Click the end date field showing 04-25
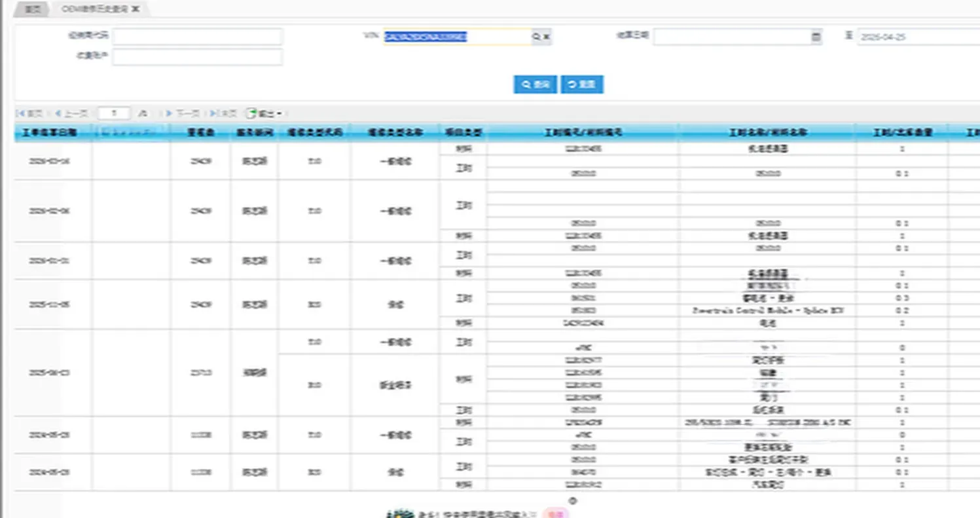 click(x=918, y=37)
